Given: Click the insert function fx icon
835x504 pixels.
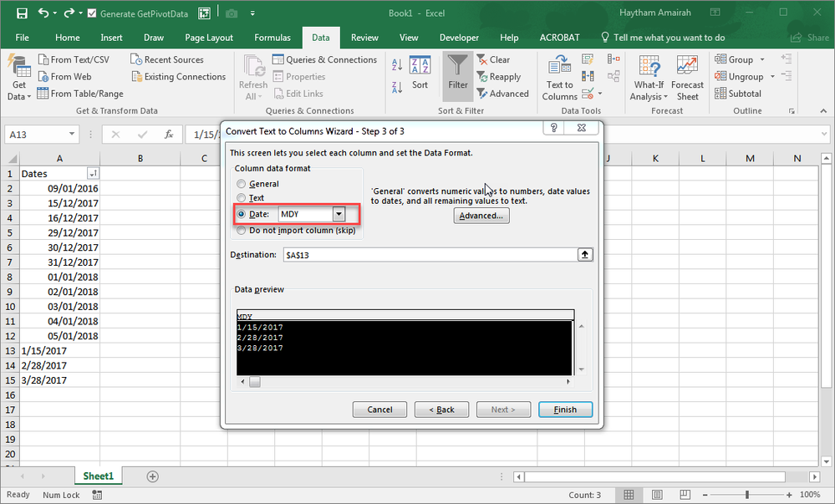Looking at the screenshot, I should 169,135.
